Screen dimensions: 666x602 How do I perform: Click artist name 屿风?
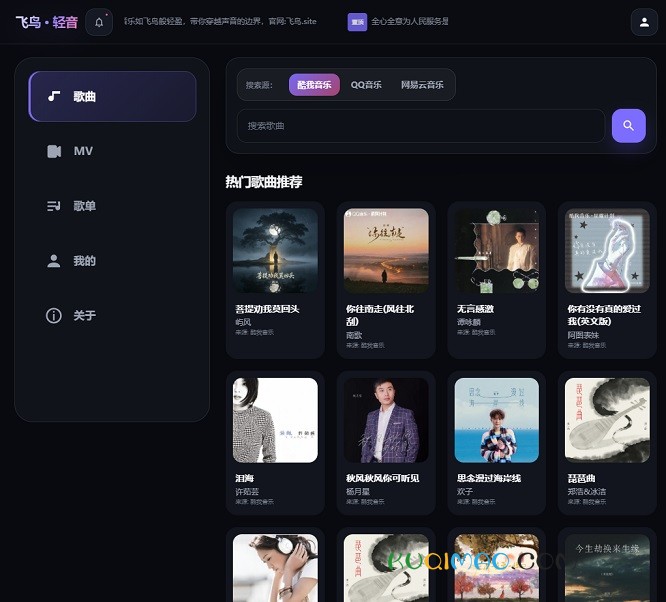pyautogui.click(x=243, y=322)
